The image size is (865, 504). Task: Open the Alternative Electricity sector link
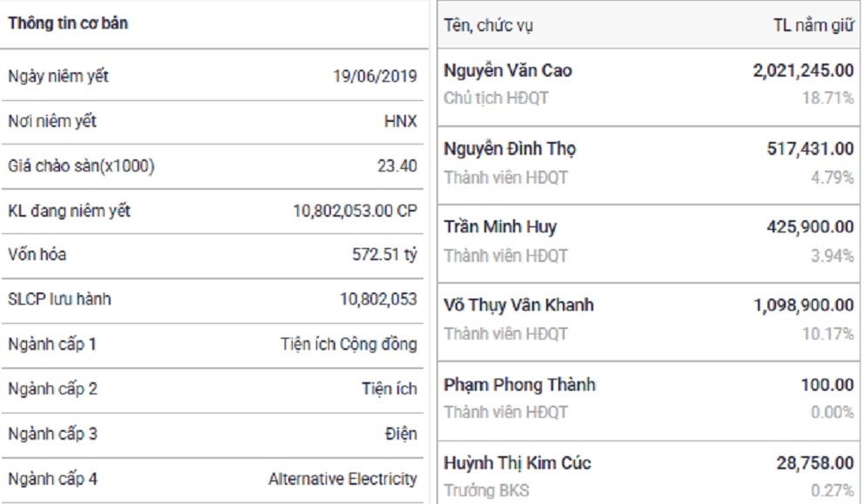click(342, 479)
